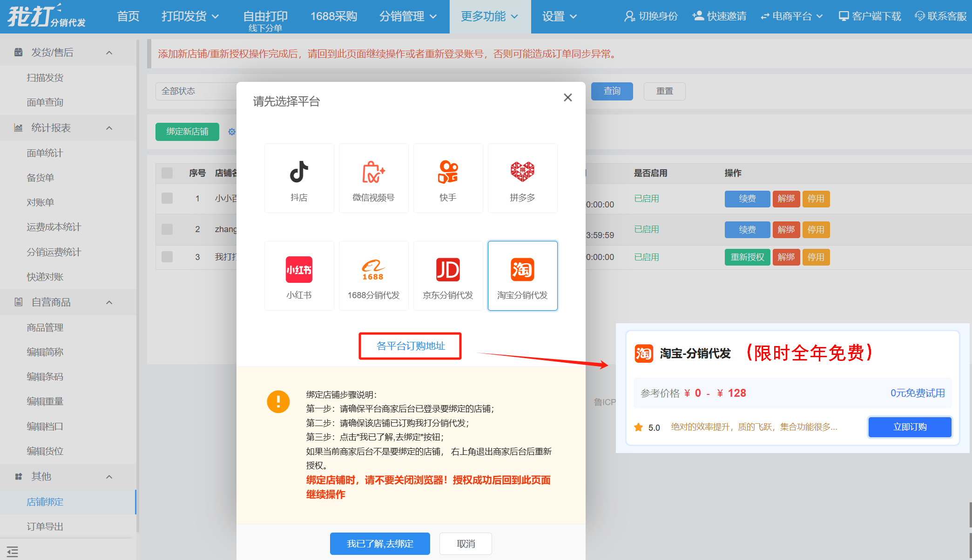
Task: Select the 京东分销代发 JD tile
Action: [448, 276]
